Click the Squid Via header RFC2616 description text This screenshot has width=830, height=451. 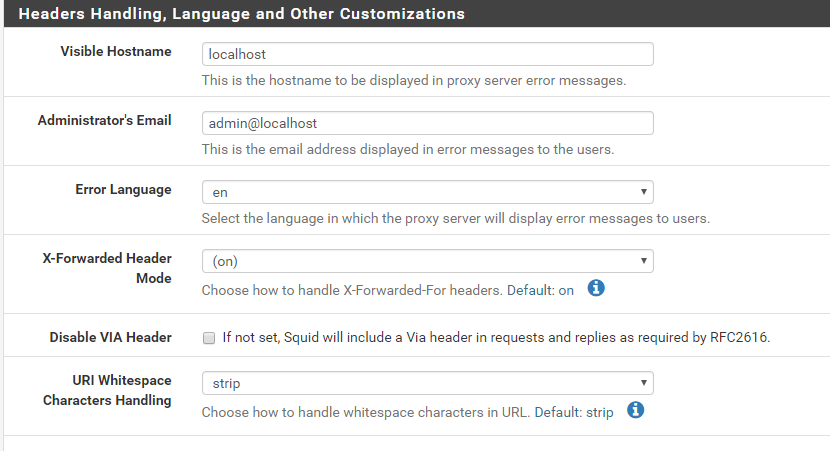[496, 338]
